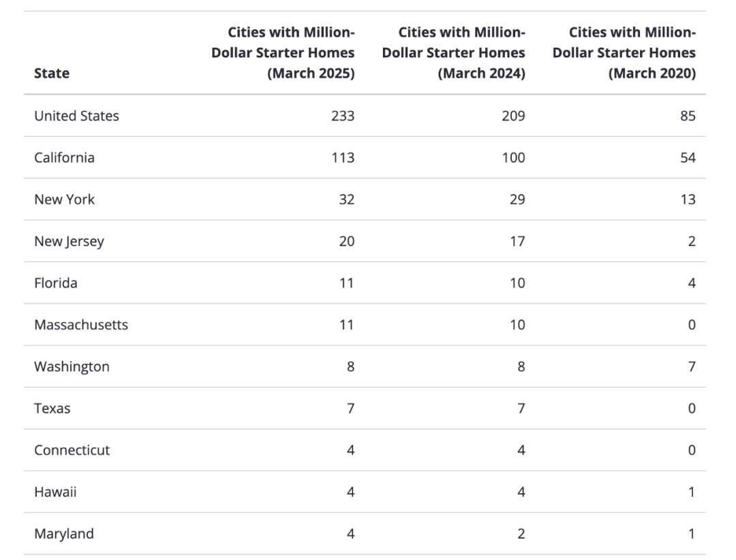Image resolution: width=736 pixels, height=560 pixels.
Task: Click the Maryland row label
Action: 64,534
